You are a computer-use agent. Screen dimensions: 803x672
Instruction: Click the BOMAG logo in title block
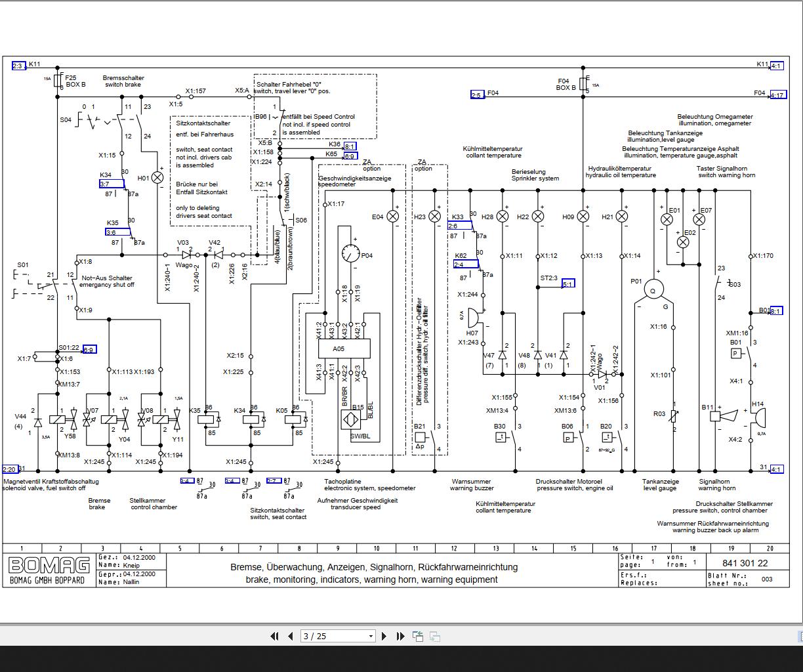coord(49,565)
